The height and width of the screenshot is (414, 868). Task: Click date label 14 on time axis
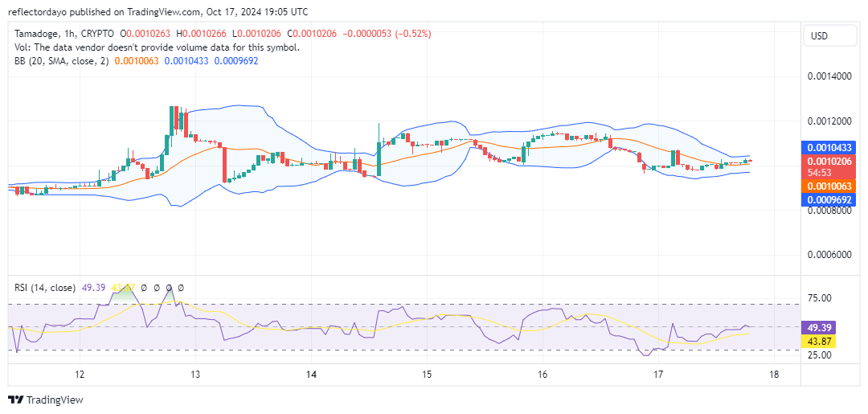pos(310,375)
